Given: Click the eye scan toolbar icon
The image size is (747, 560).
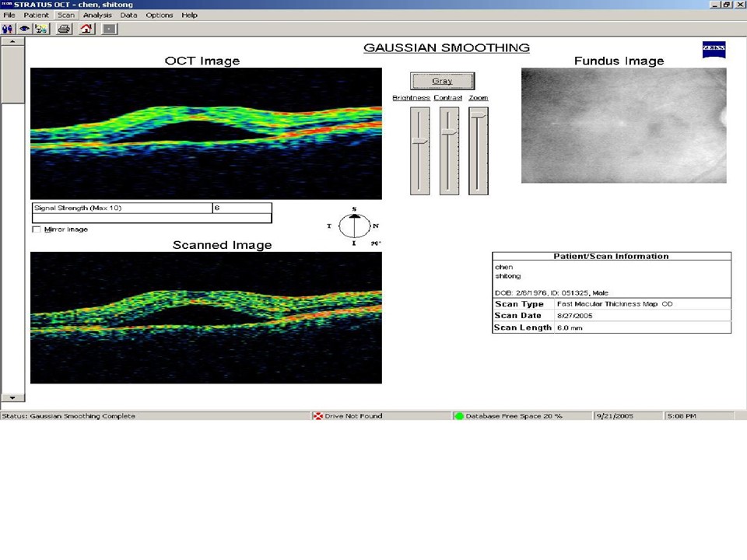Looking at the screenshot, I should tap(24, 29).
